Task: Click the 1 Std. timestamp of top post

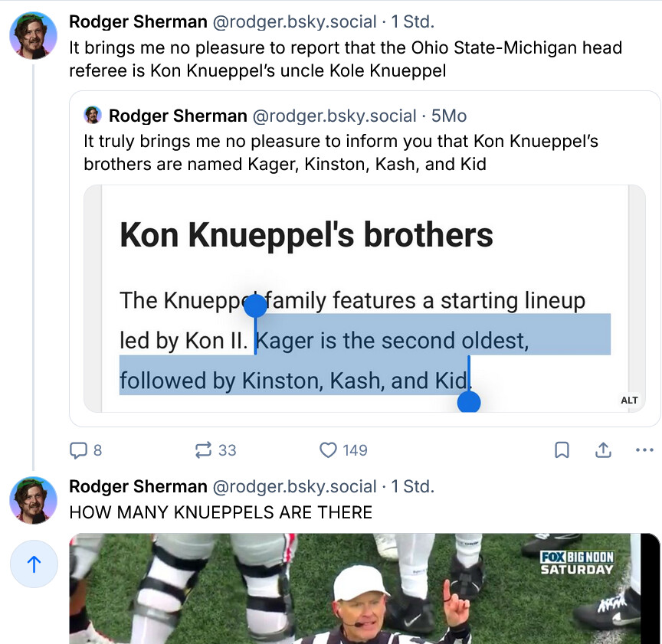Action: point(412,22)
